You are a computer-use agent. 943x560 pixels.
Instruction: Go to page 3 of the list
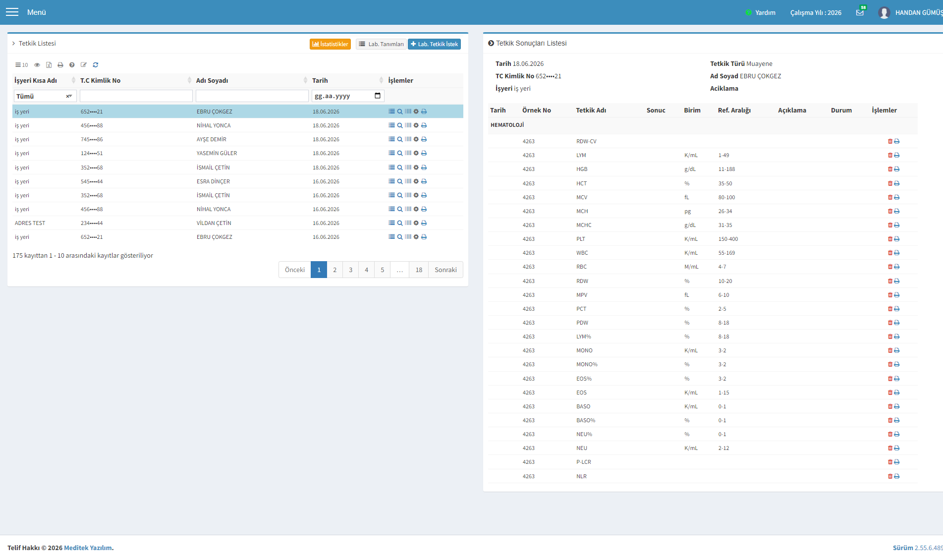click(x=351, y=270)
